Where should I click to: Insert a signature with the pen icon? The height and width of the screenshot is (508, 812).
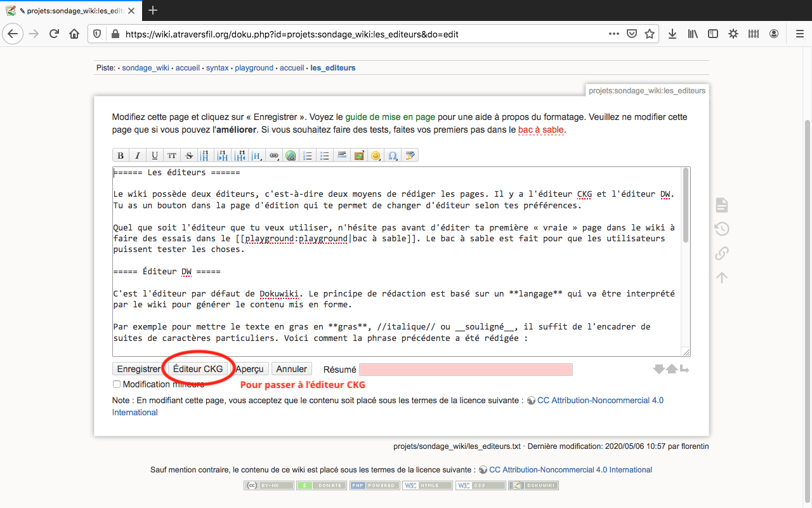point(410,156)
